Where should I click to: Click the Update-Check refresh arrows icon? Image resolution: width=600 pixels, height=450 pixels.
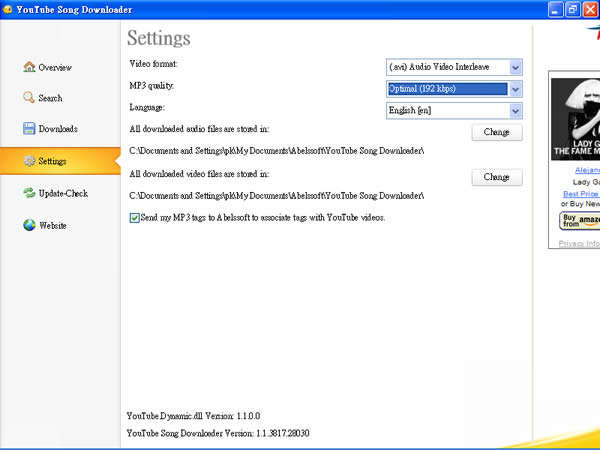[29, 193]
